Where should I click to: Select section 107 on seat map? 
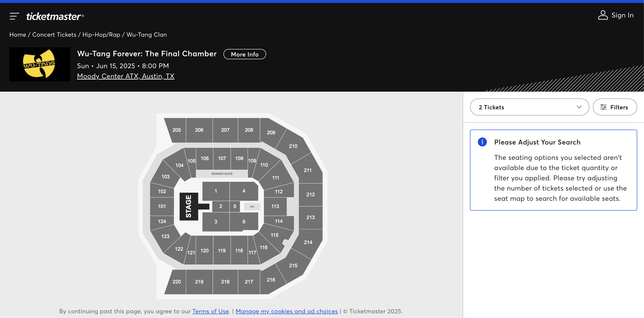point(222,158)
